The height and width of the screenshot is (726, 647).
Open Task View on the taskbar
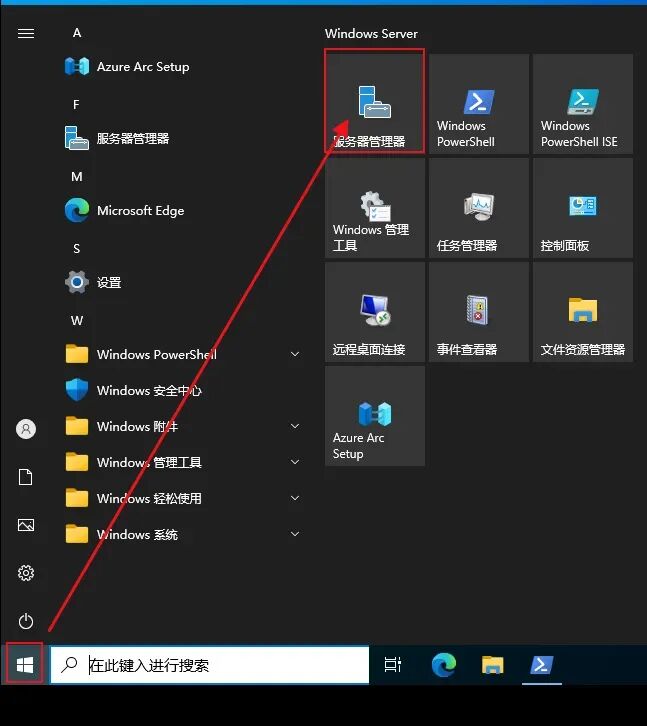393,665
